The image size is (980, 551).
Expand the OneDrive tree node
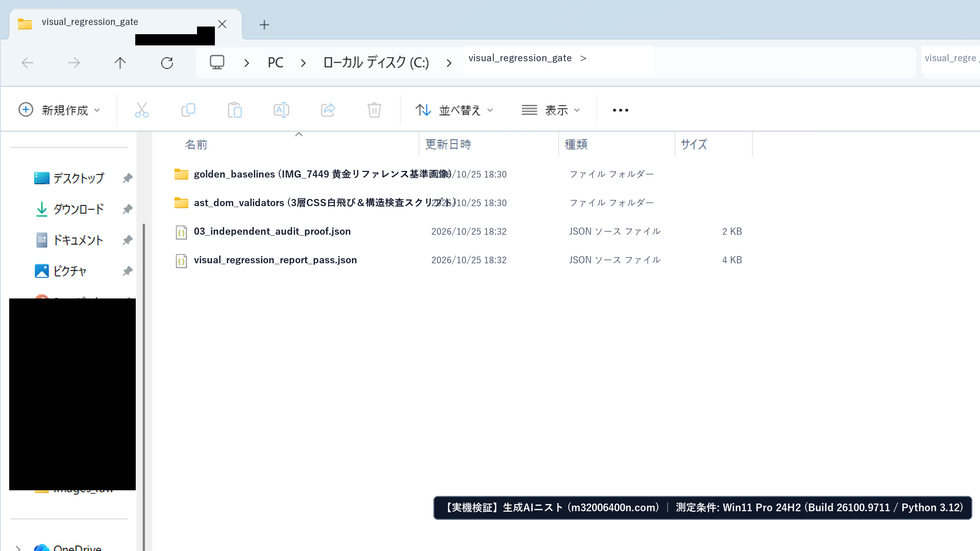pyautogui.click(x=18, y=548)
